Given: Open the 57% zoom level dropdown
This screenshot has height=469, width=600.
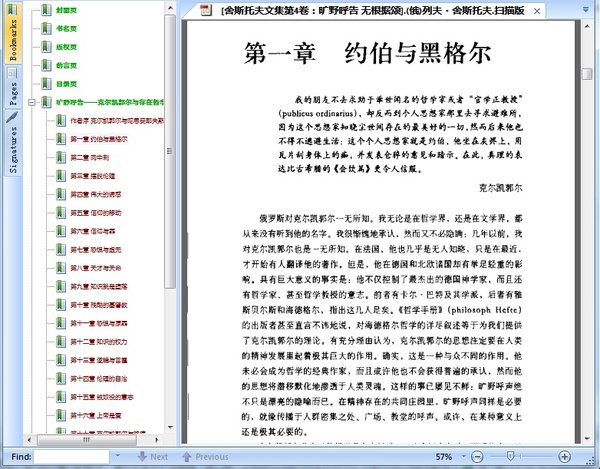Looking at the screenshot, I should (464, 456).
